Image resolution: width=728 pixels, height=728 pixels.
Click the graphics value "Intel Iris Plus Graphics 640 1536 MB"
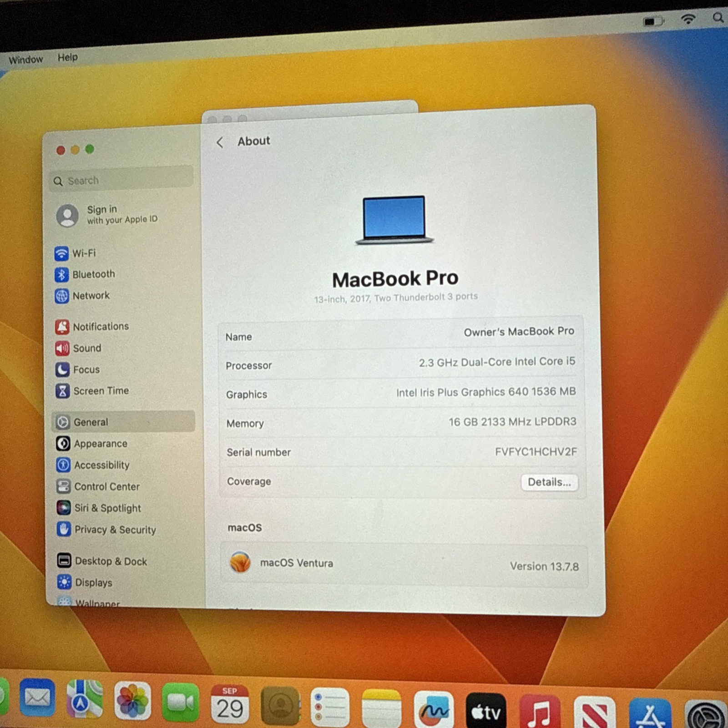tap(486, 392)
